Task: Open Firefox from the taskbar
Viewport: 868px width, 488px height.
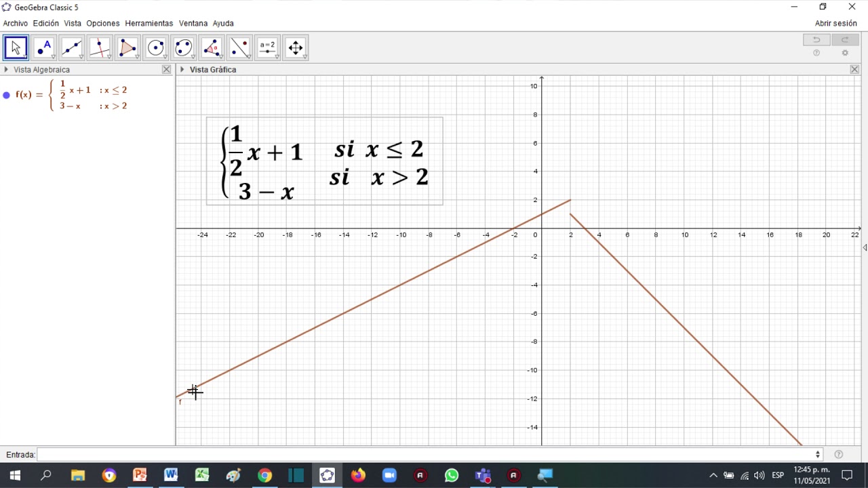Action: (358, 475)
